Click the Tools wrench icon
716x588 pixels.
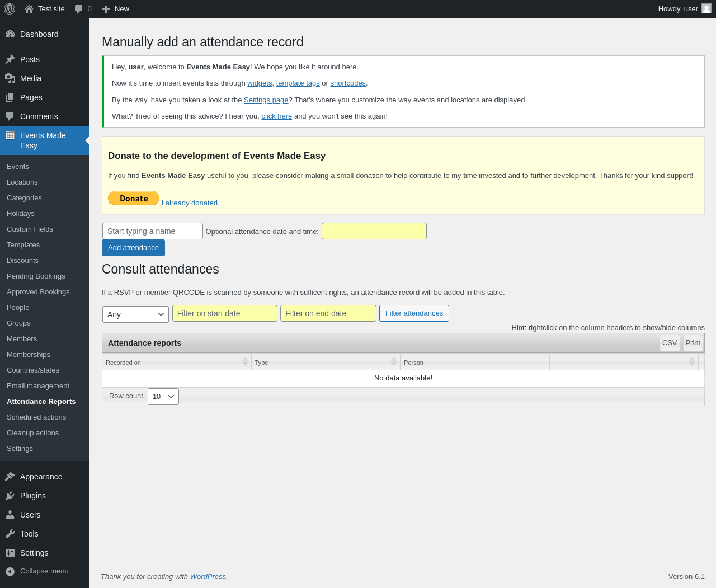10,534
